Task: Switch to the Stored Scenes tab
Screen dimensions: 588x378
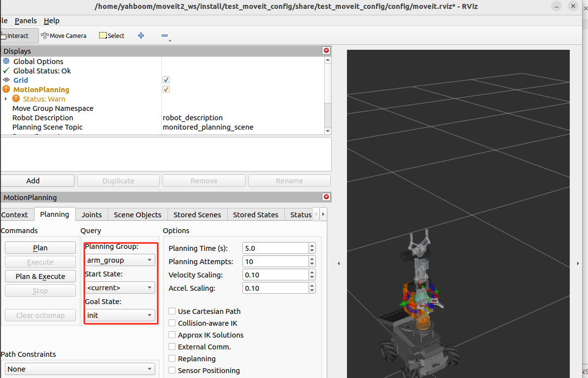Action: pyautogui.click(x=197, y=214)
